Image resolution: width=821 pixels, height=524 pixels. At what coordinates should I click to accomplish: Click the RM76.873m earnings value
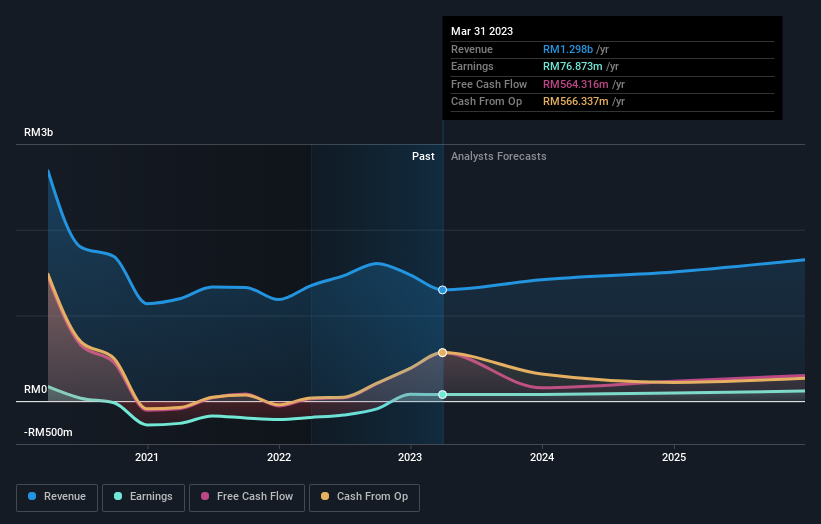572,66
